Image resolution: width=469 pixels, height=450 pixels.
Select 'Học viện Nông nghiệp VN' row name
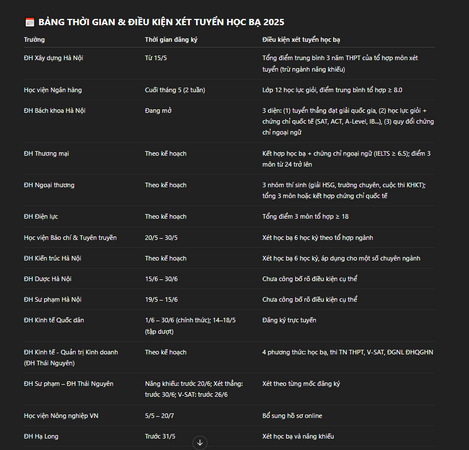(61, 416)
